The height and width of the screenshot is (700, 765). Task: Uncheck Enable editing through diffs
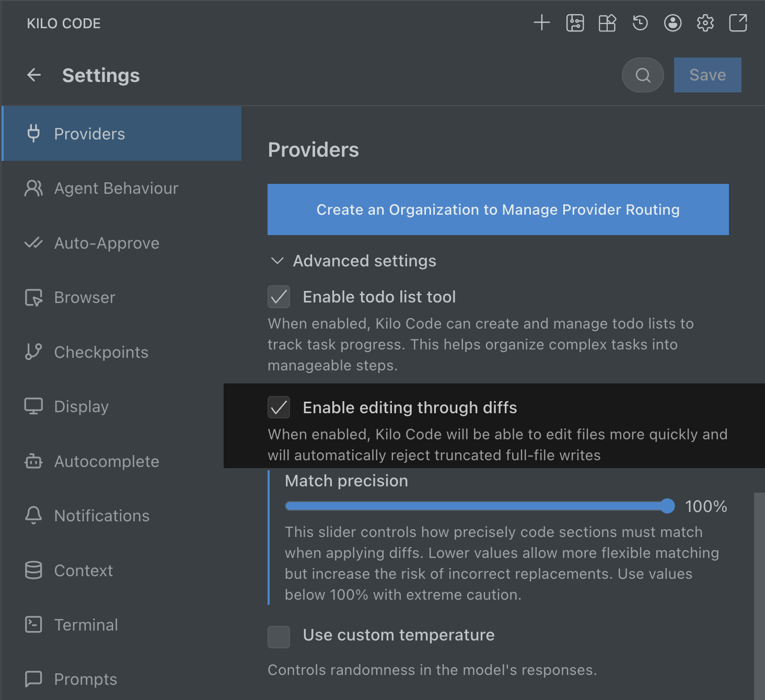(x=279, y=407)
